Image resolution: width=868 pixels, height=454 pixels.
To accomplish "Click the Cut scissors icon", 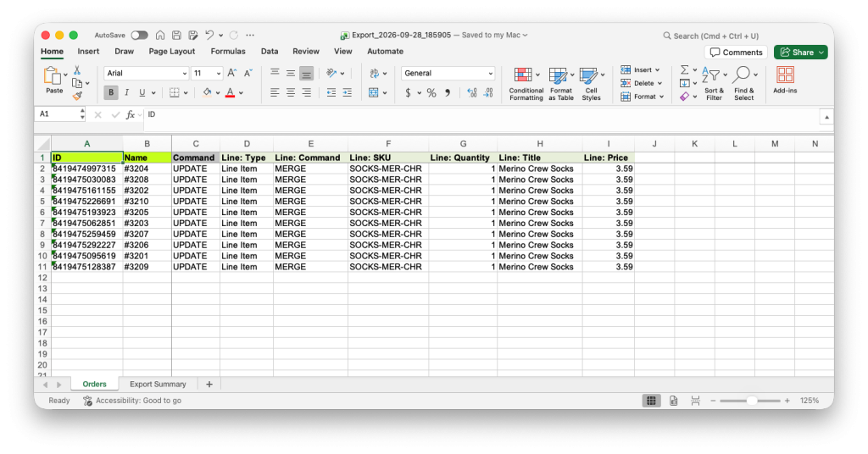I will (77, 70).
